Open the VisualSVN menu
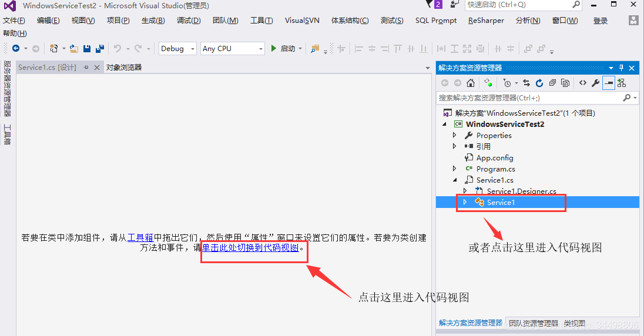 pos(302,21)
